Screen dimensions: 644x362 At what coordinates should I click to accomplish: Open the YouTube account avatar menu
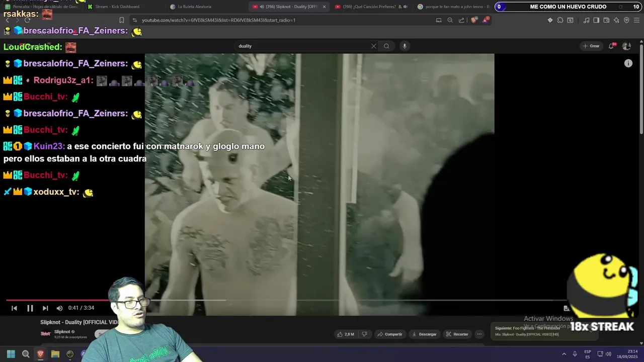pos(626,46)
